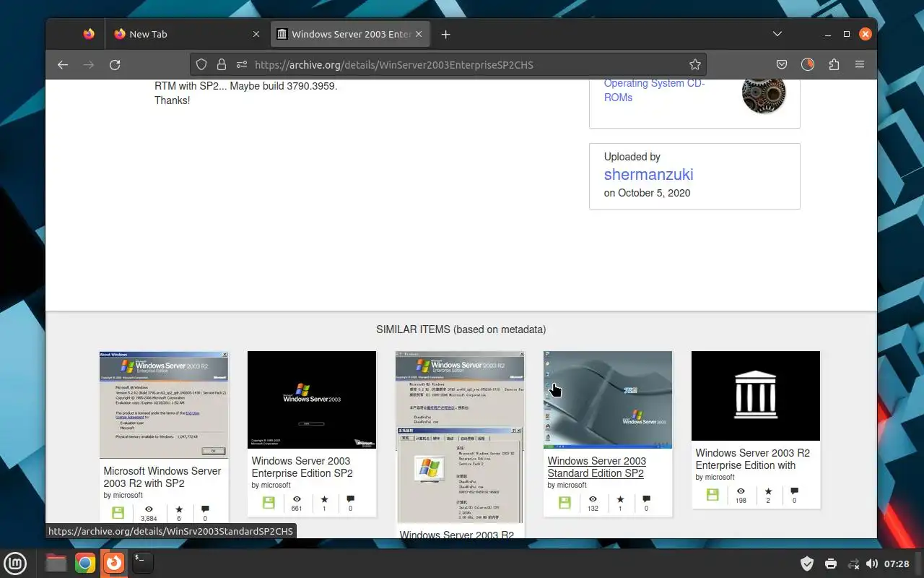Open the extensions puzzle icon
The image size is (924, 578).
(x=834, y=64)
